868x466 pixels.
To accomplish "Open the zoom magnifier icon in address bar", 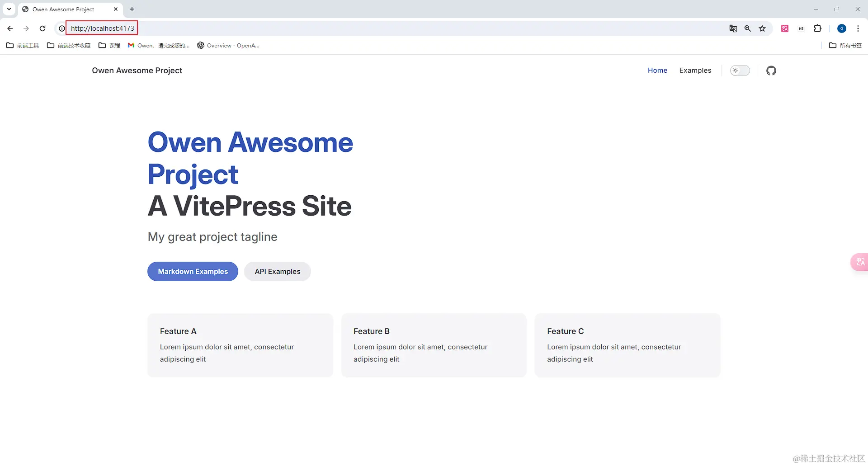I will (x=748, y=28).
